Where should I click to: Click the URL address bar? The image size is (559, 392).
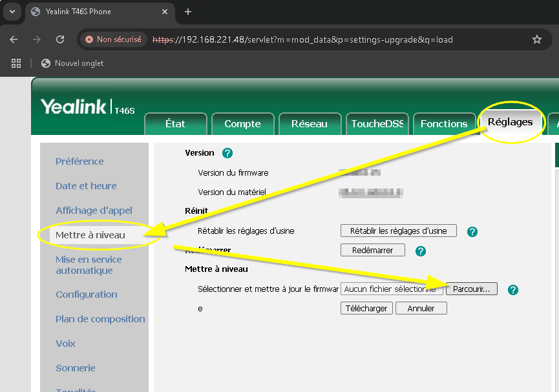(x=302, y=39)
